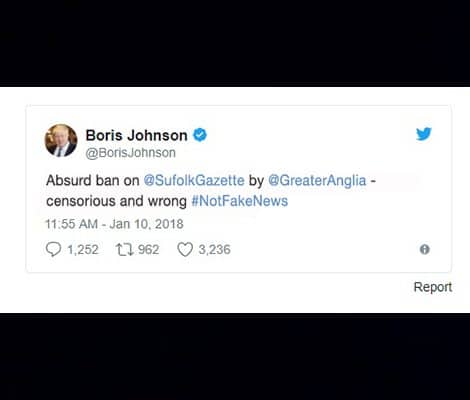Open the tweet info circle icon
The width and height of the screenshot is (470, 400).
424,249
